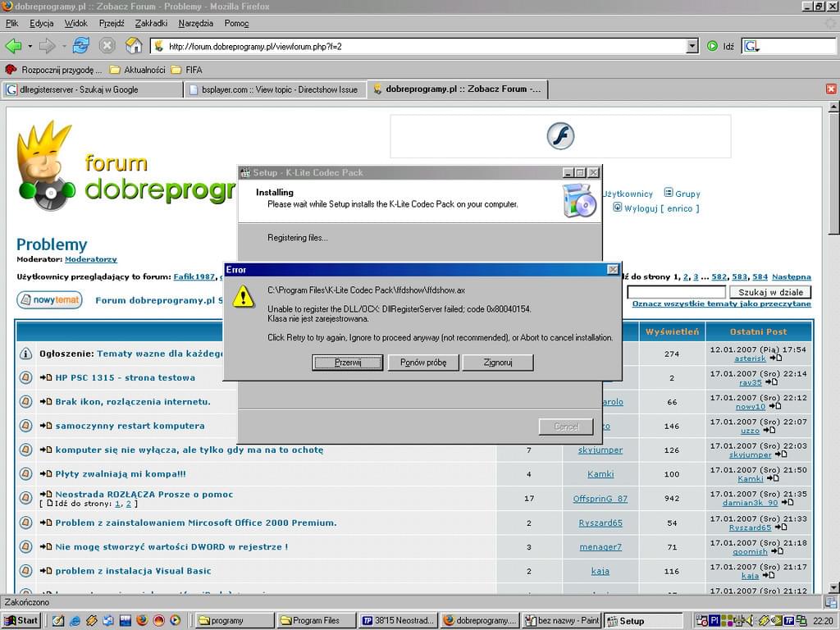Click the red round quick launch icon
The width and height of the screenshot is (840, 630).
pyautogui.click(x=158, y=620)
